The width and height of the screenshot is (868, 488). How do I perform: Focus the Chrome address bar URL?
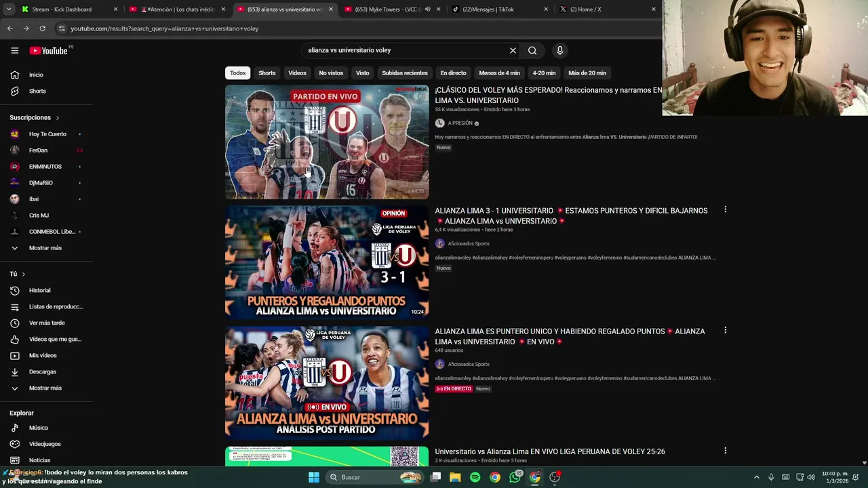pyautogui.click(x=164, y=28)
